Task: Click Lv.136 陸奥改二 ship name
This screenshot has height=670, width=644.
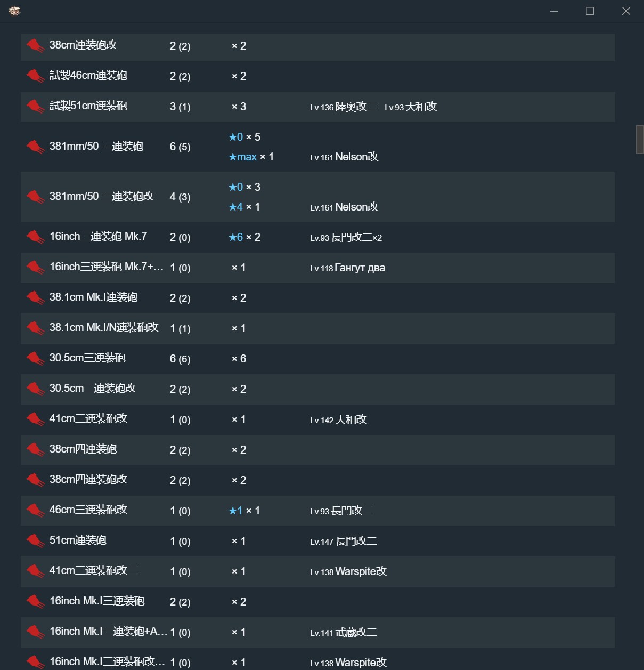Action: (x=344, y=107)
